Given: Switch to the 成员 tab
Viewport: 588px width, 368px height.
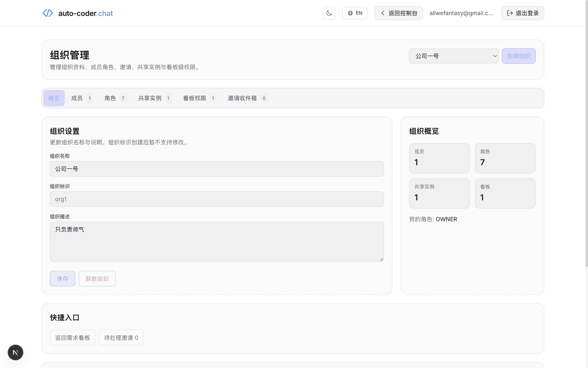Looking at the screenshot, I should point(81,98).
